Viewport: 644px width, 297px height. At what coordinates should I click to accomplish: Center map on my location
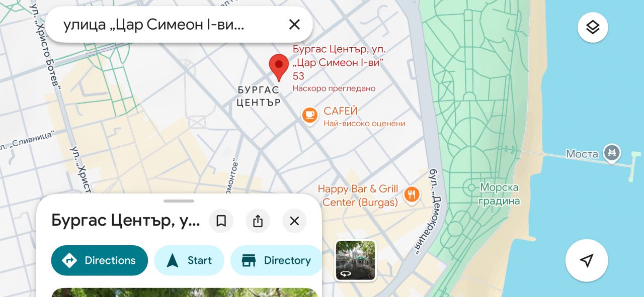point(587,260)
